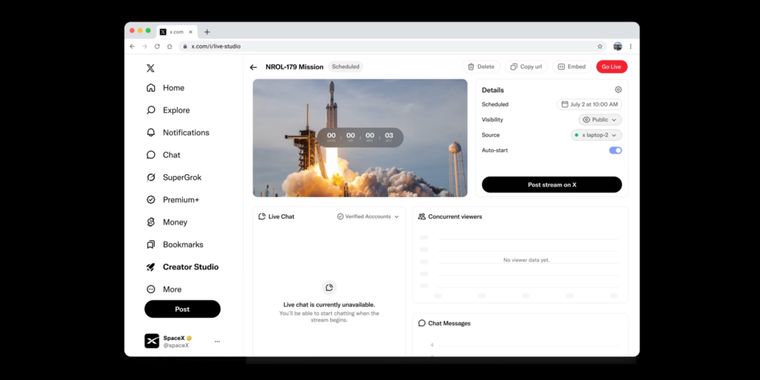Click the NROL-179 Mission title
The width and height of the screenshot is (760, 380).
[x=294, y=67]
